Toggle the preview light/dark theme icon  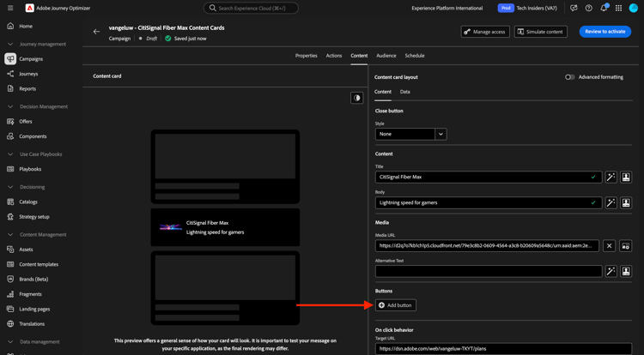[356, 98]
